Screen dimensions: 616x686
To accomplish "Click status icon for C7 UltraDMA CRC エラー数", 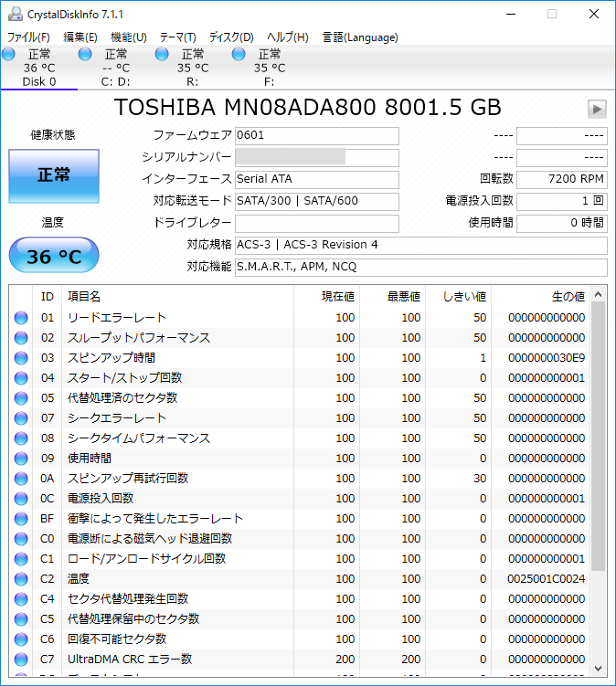I will [21, 660].
